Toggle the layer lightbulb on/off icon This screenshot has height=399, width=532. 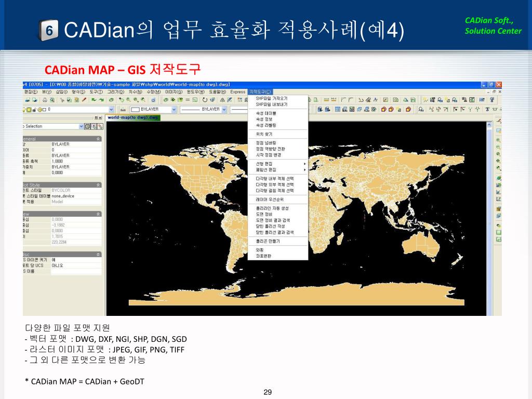[24, 110]
